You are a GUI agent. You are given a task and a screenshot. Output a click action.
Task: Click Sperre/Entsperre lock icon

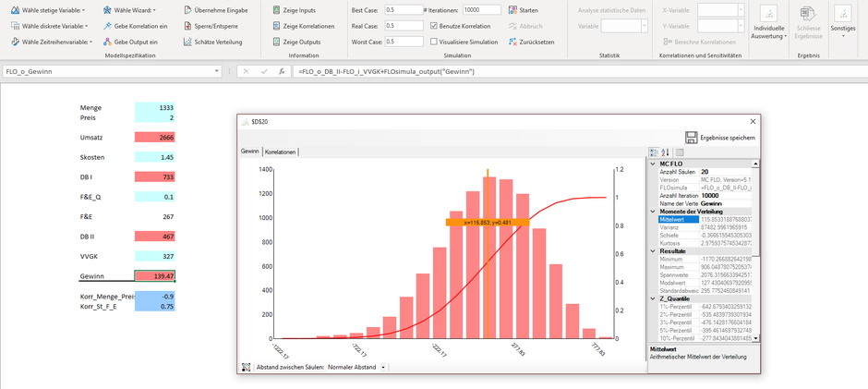point(188,26)
